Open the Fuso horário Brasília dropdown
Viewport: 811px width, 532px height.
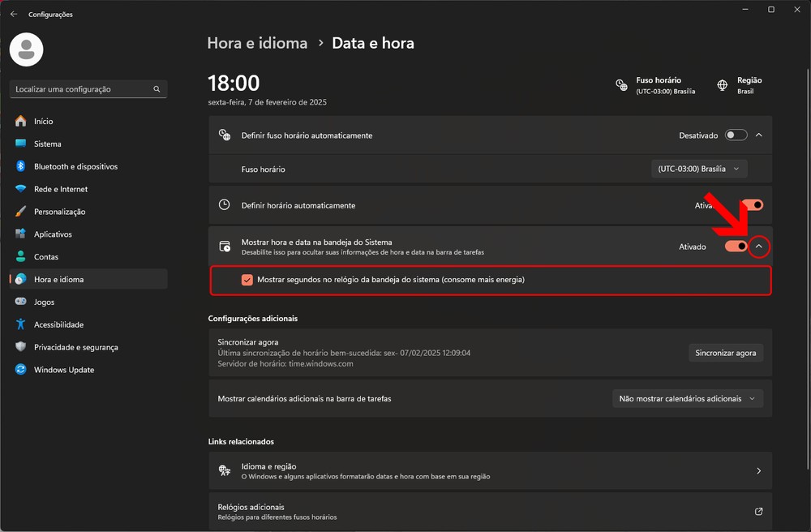pyautogui.click(x=699, y=169)
